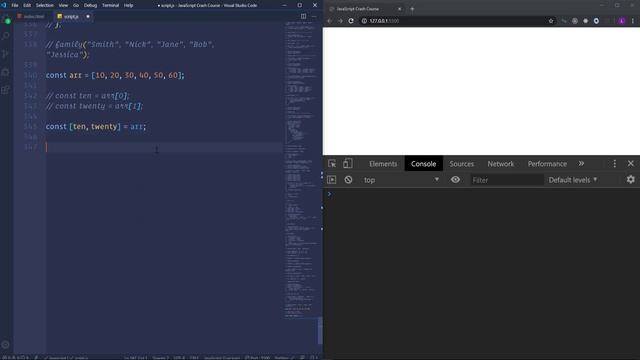Open the Extensions view in VS Code activity bar

coord(6,90)
